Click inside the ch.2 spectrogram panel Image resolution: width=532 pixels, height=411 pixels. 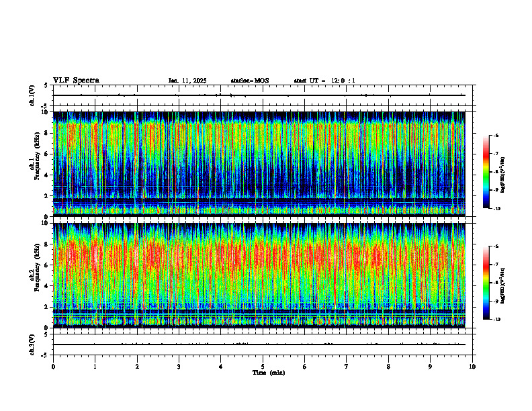click(259, 275)
